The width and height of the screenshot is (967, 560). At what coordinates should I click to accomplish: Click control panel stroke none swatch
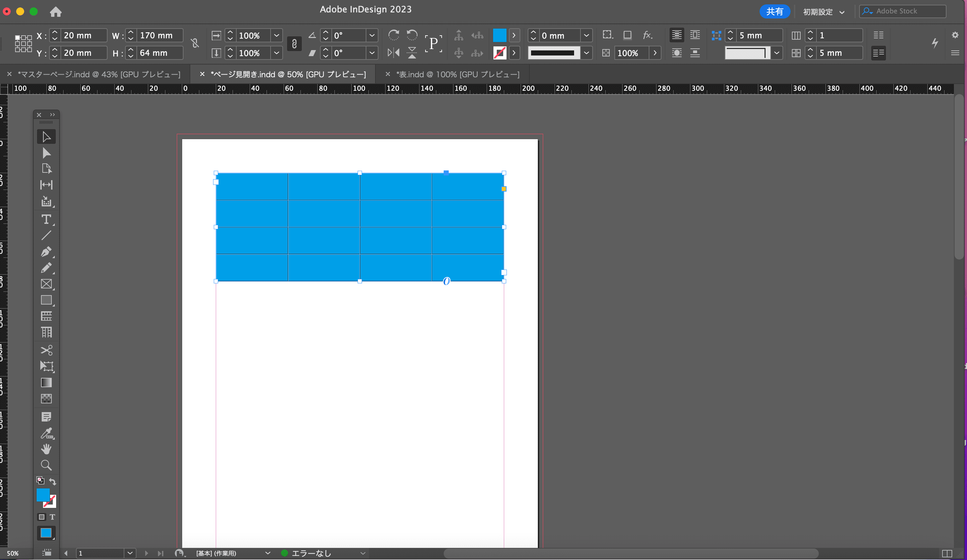click(499, 53)
